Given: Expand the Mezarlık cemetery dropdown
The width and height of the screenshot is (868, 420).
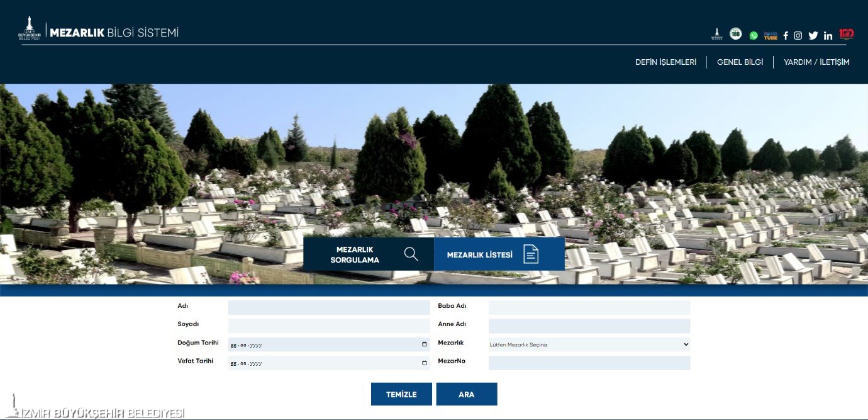Looking at the screenshot, I should pos(589,344).
